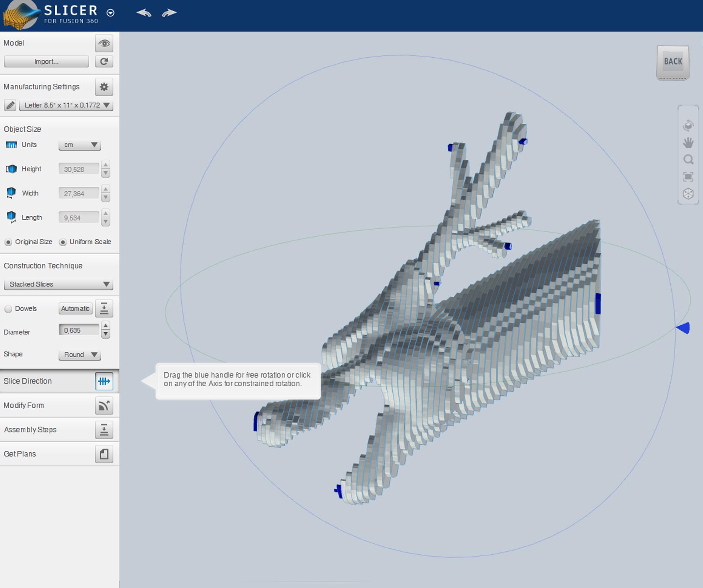703x588 pixels.
Task: Enable the Dowels option
Action: [x=8, y=309]
